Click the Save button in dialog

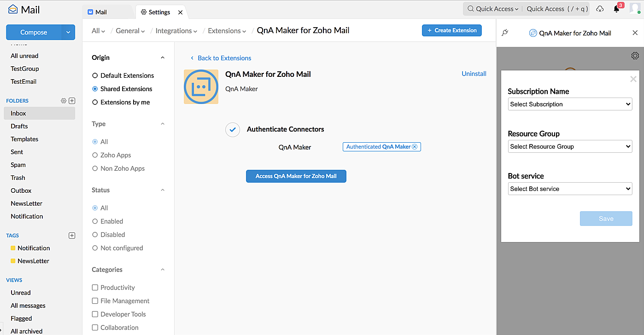606,219
